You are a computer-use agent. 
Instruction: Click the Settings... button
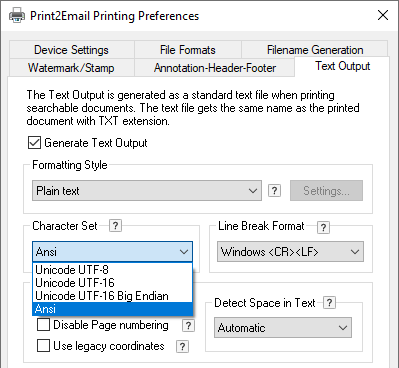pyautogui.click(x=326, y=191)
